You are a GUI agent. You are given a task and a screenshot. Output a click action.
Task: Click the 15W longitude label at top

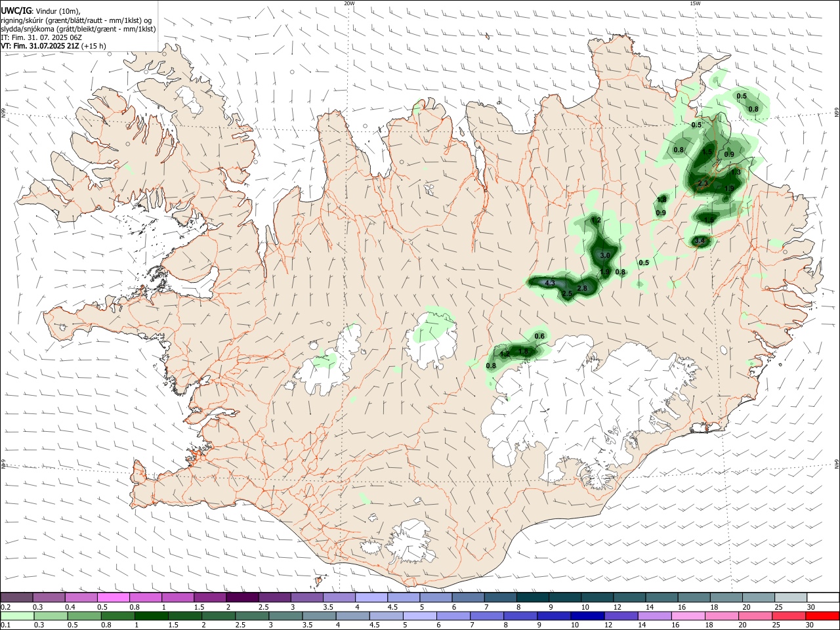(695, 3)
